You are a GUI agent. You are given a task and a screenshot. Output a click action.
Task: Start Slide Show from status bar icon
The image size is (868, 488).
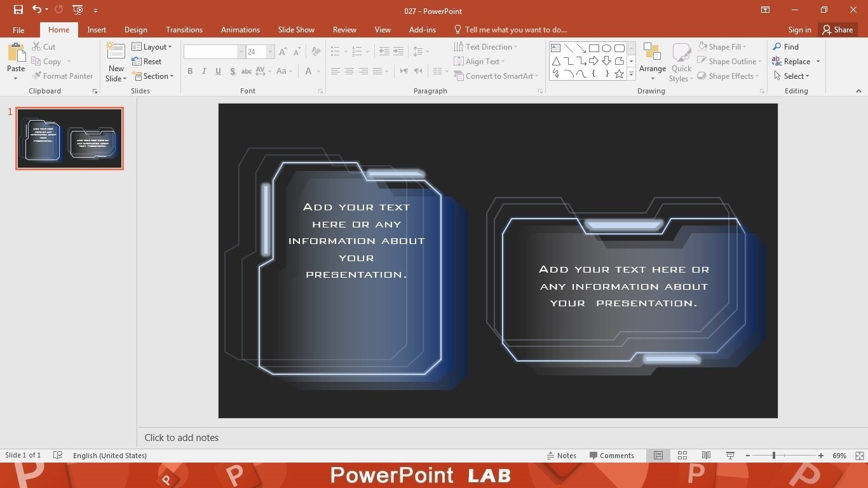pyautogui.click(x=730, y=456)
